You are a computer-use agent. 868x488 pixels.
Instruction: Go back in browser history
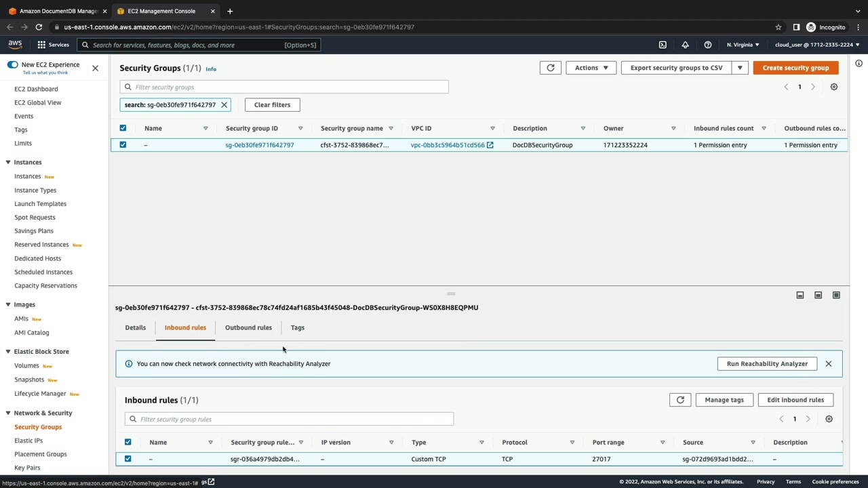pyautogui.click(x=9, y=27)
